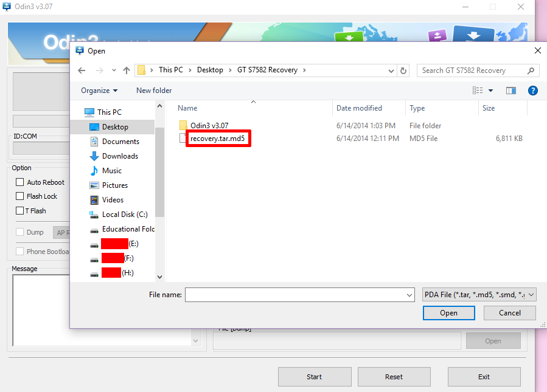Open the view options dropdown arrow
Viewport: 547px width, 392px height.
tap(490, 91)
